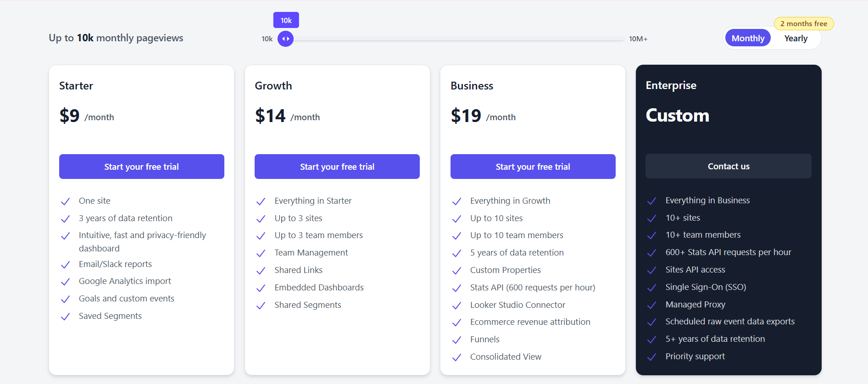Click the checkmark beside "Custom Properties"

[456, 270]
